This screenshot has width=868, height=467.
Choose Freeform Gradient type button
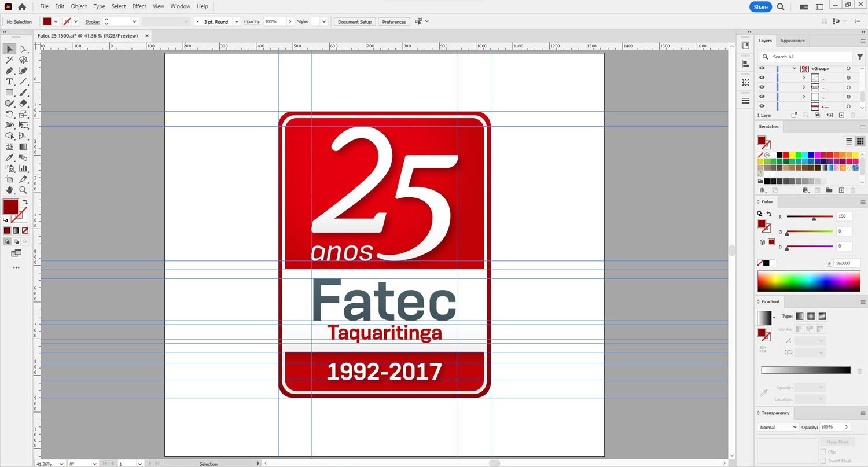[822, 316]
